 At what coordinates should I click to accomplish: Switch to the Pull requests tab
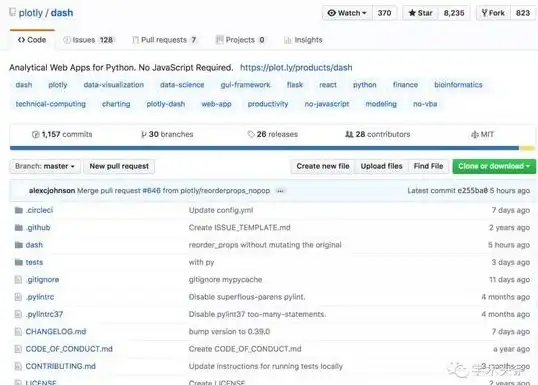coord(164,40)
